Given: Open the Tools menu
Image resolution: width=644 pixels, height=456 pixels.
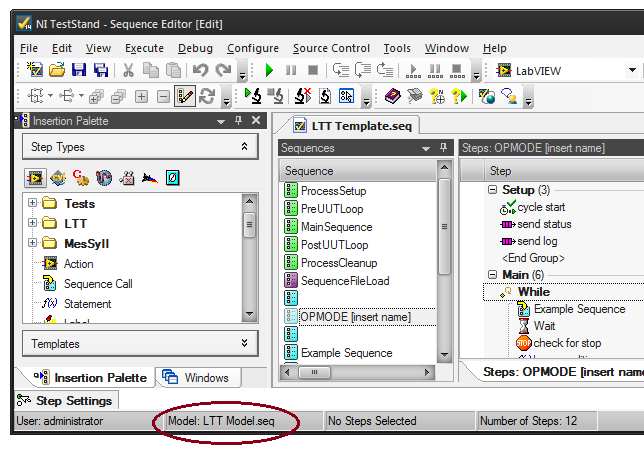Looking at the screenshot, I should click(397, 48).
